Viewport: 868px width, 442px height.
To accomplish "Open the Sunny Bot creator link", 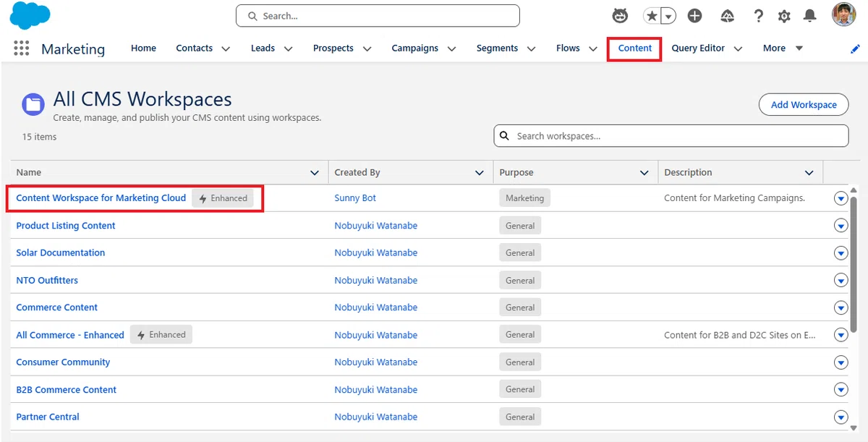I will tap(355, 197).
